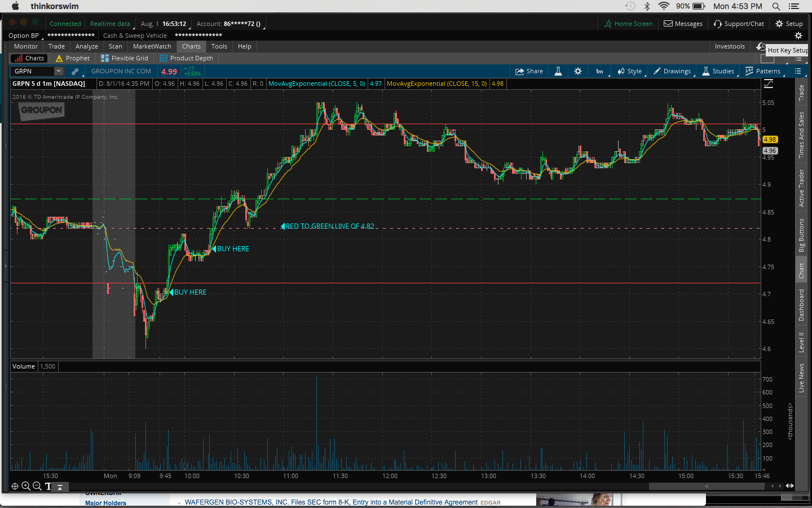Image resolution: width=812 pixels, height=508 pixels.
Task: Open chart settings gear icon
Action: click(578, 72)
